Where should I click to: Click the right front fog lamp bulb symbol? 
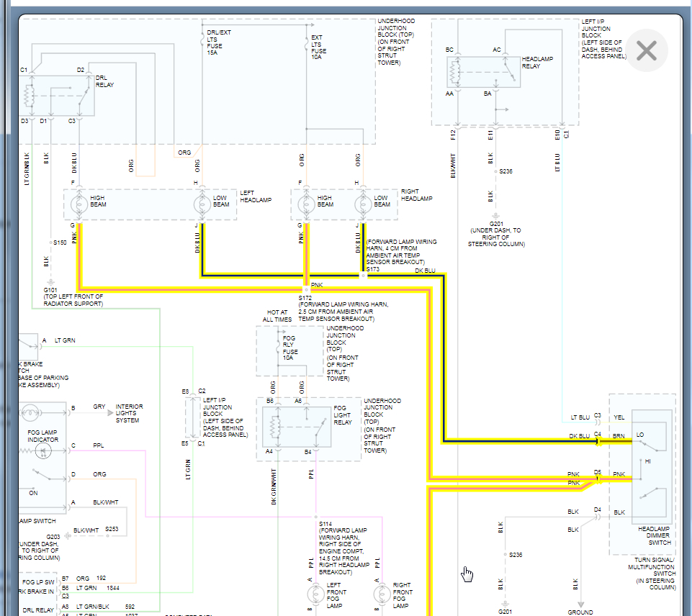382,594
